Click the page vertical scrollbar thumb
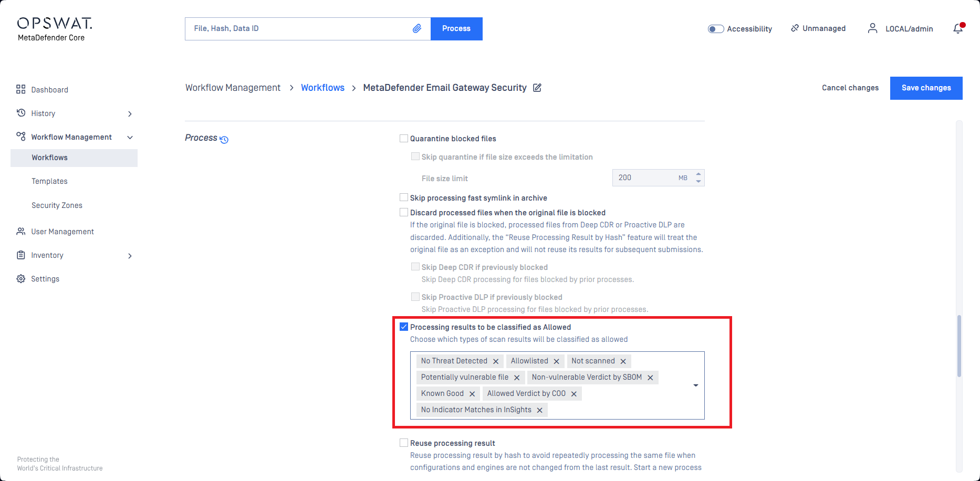Viewport: 980px width, 481px height. click(959, 346)
